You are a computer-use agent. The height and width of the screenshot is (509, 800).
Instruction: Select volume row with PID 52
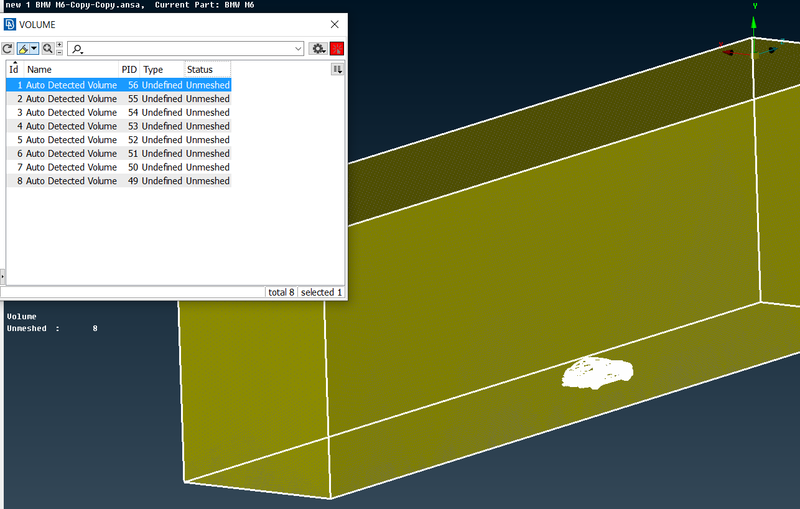119,140
